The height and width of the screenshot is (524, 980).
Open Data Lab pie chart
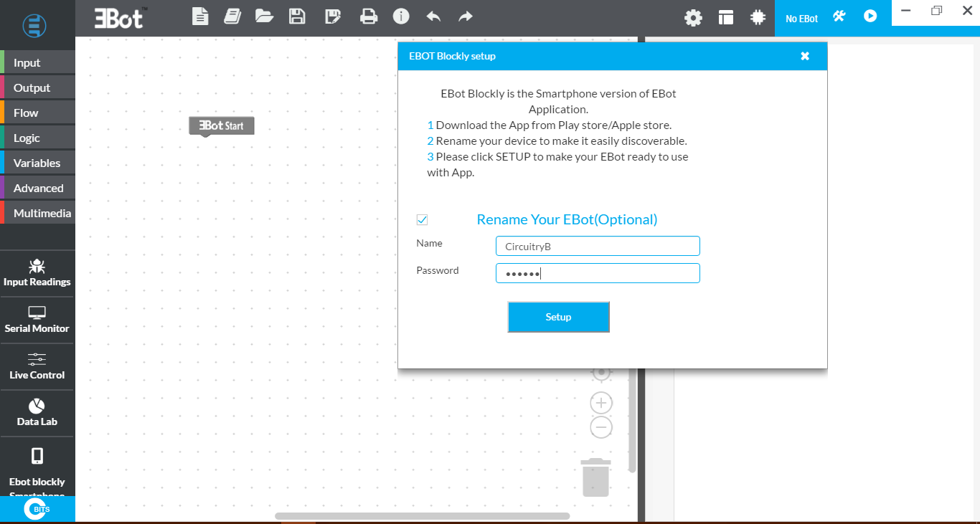click(37, 413)
